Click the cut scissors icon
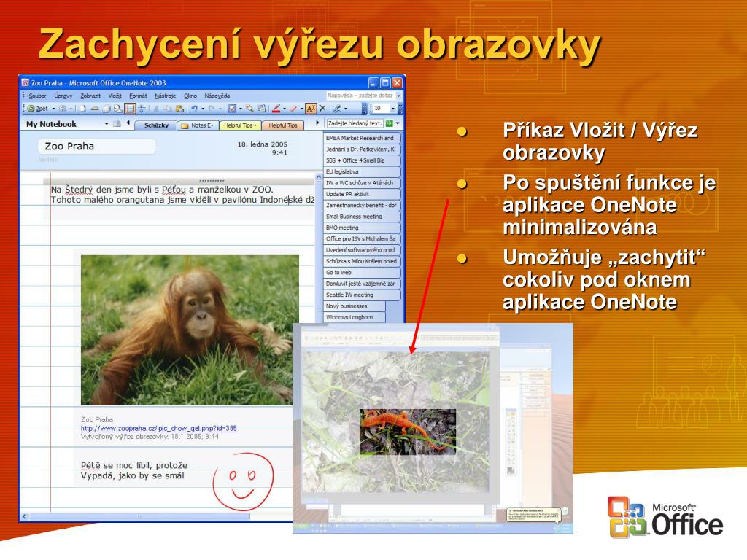747x560 pixels. click(x=156, y=109)
